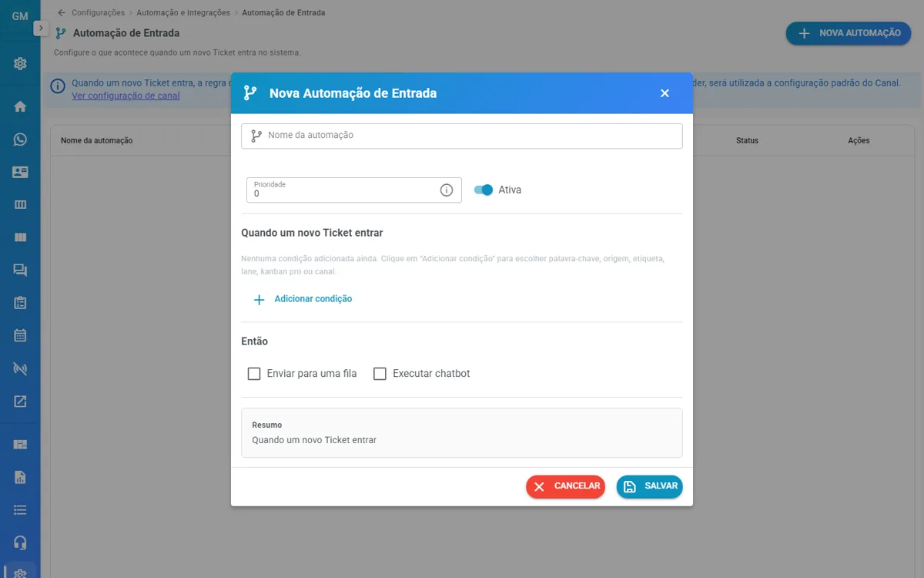Click 'Configurações' in the breadcrumb

pyautogui.click(x=98, y=13)
